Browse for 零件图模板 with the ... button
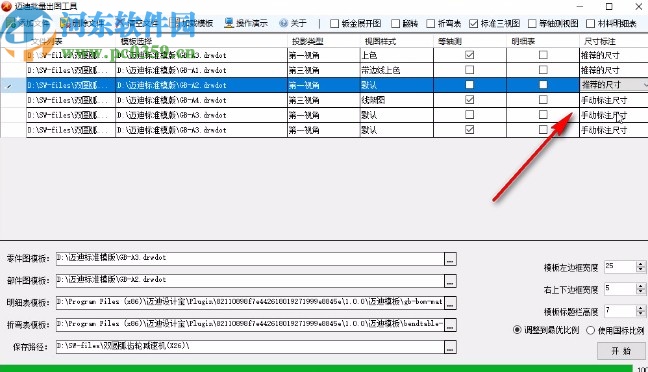This screenshot has height=372, width=648. coord(450,259)
